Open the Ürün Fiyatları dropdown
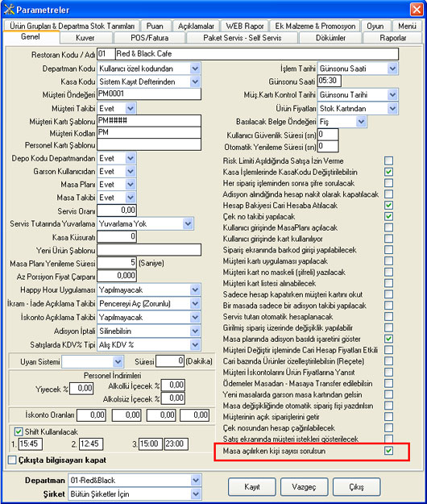427x504 pixels. tap(392, 108)
